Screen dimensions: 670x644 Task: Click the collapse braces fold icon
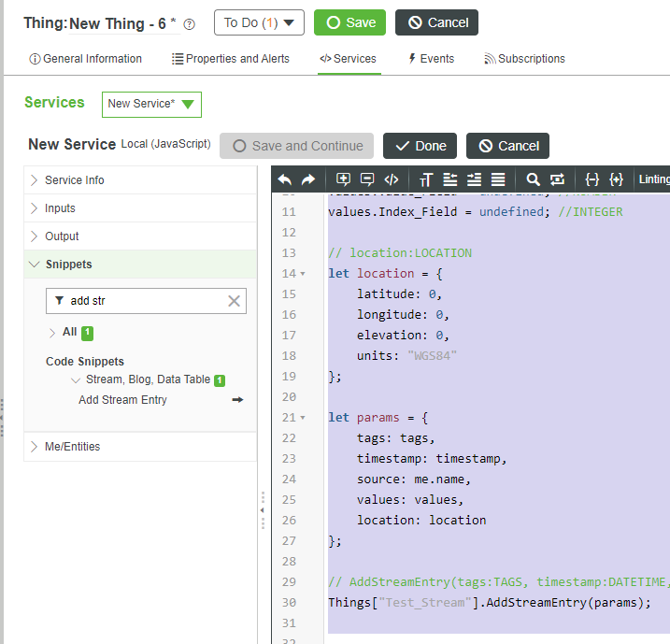[592, 179]
